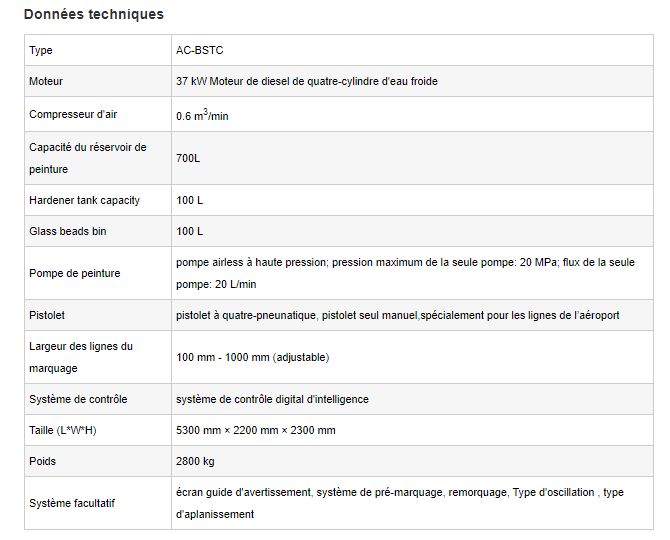Click the "Moteur" row label
Image resolution: width=670 pixels, height=540 pixels.
(x=46, y=81)
